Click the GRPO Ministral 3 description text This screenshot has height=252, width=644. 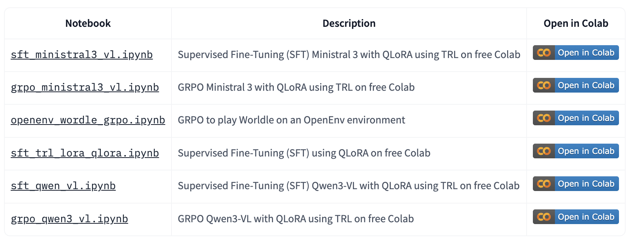[x=296, y=87]
